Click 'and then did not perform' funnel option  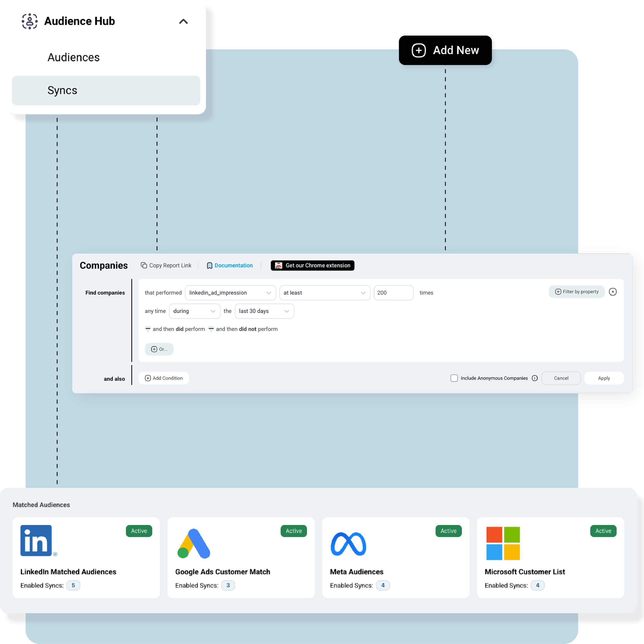(243, 329)
